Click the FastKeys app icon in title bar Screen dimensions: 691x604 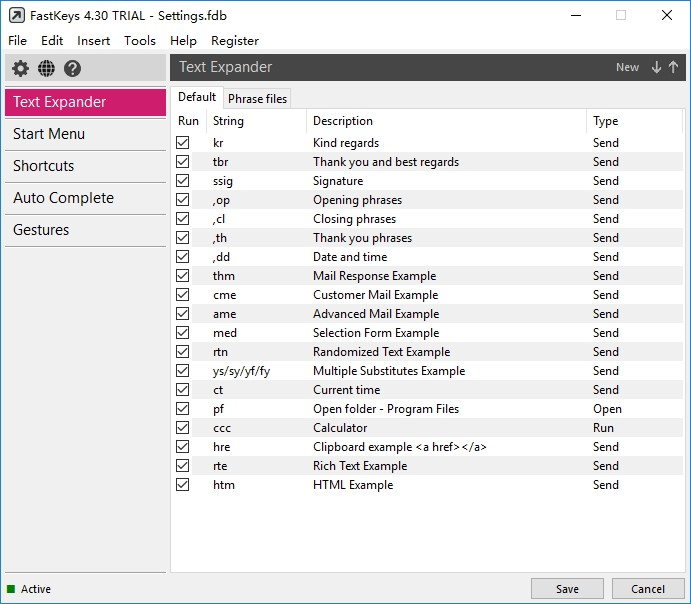17,16
